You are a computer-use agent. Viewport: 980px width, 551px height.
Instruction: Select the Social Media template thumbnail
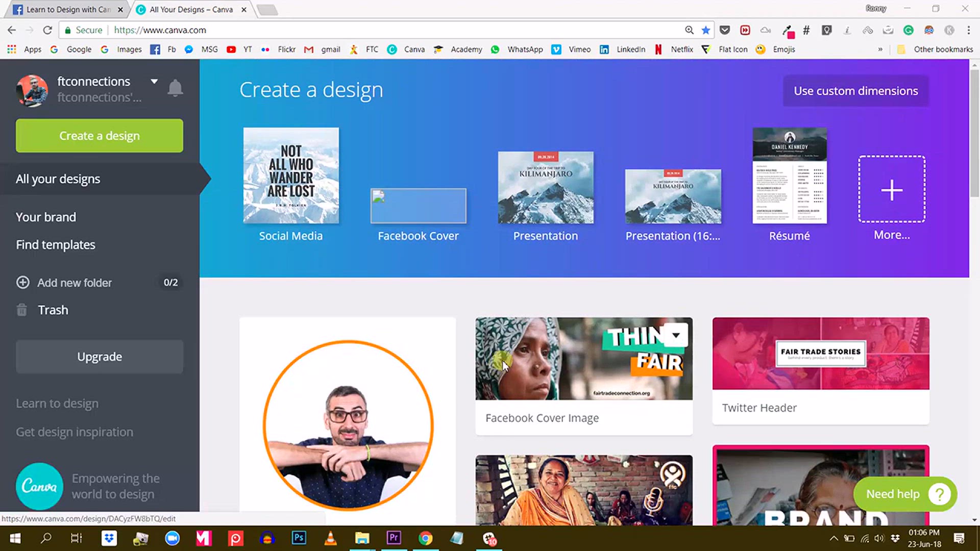(291, 176)
